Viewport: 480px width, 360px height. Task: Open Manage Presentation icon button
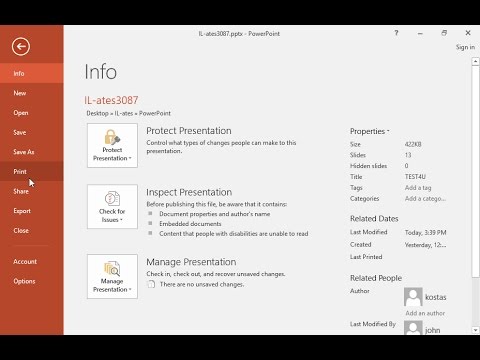pyautogui.click(x=112, y=276)
